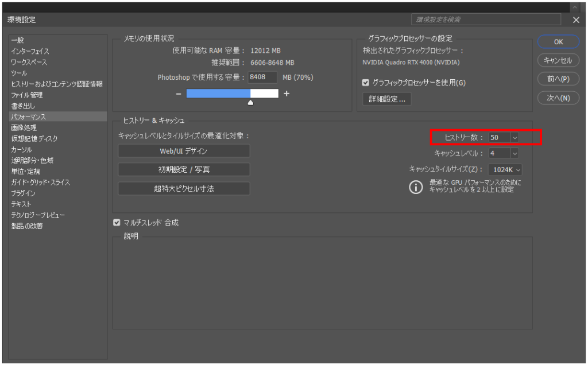The height and width of the screenshot is (365, 588).
Task: Open テクノロジープレビュー category
Action: pyautogui.click(x=38, y=215)
